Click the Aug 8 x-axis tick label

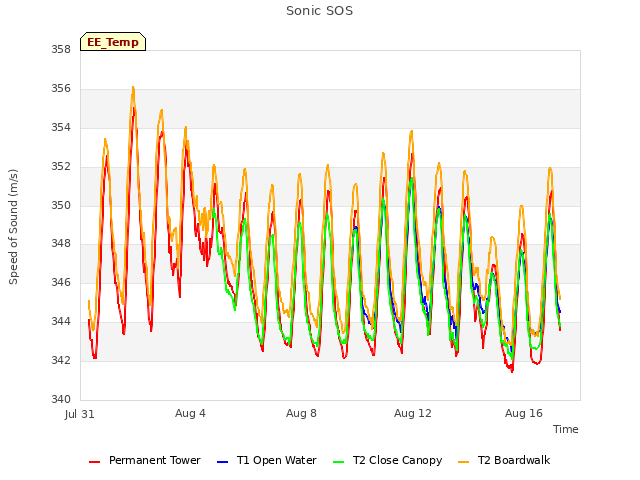click(301, 413)
